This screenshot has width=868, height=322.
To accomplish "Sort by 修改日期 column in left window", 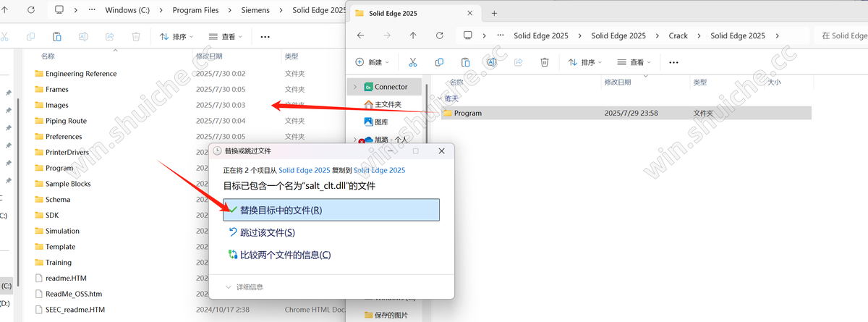I will pos(209,56).
